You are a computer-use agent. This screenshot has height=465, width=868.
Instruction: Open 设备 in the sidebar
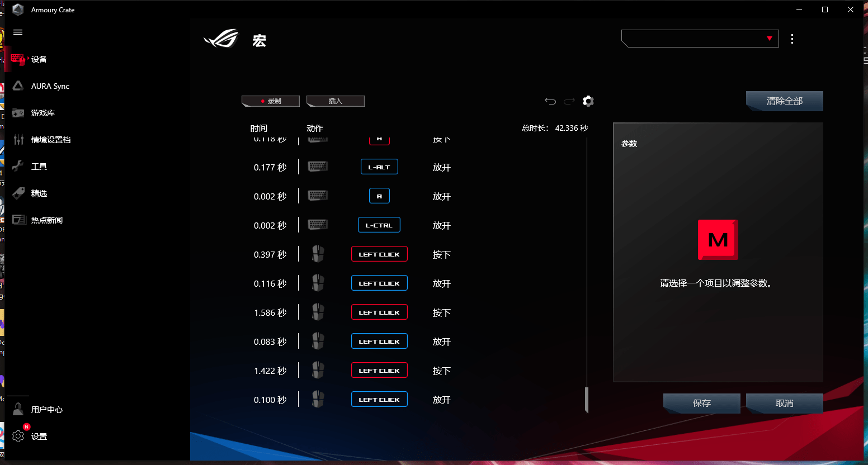click(39, 59)
